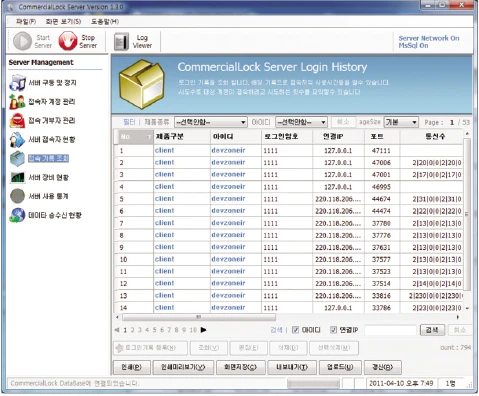Viewport: 479px width, 396px height.
Task: Click the No column sort arrow
Action: click(149, 137)
